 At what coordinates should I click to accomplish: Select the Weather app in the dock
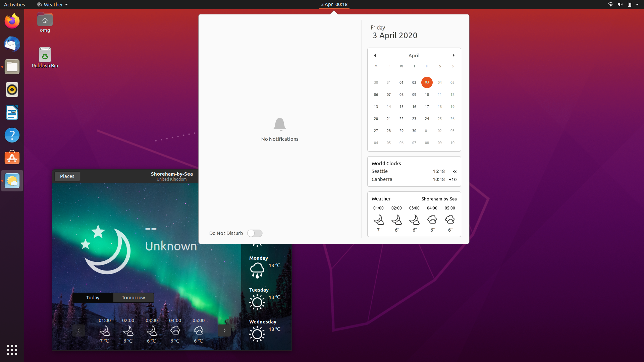click(x=12, y=181)
